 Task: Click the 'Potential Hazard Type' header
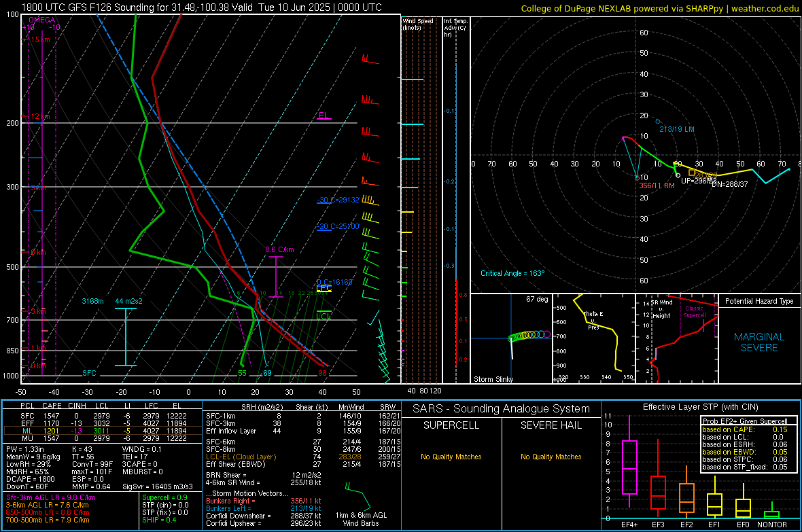coord(759,301)
